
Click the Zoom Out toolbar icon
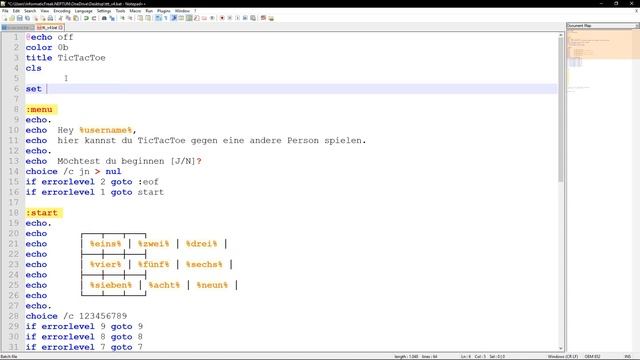[130, 18]
